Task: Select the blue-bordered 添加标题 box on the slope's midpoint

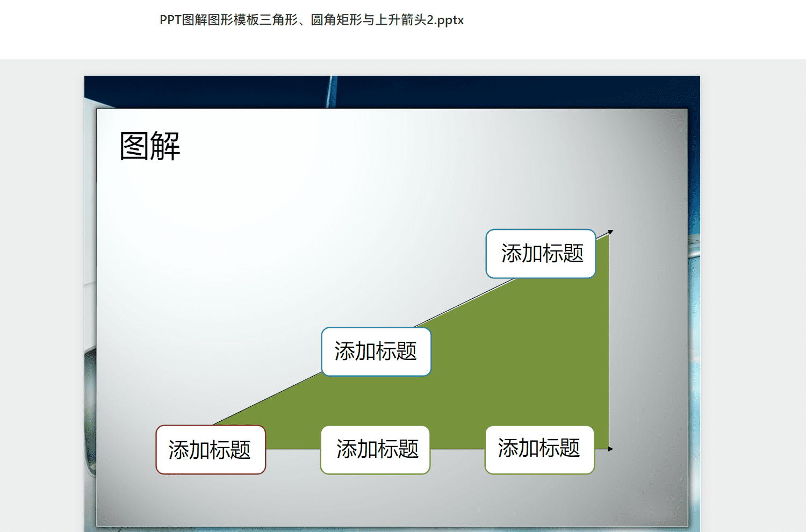Action: click(376, 351)
